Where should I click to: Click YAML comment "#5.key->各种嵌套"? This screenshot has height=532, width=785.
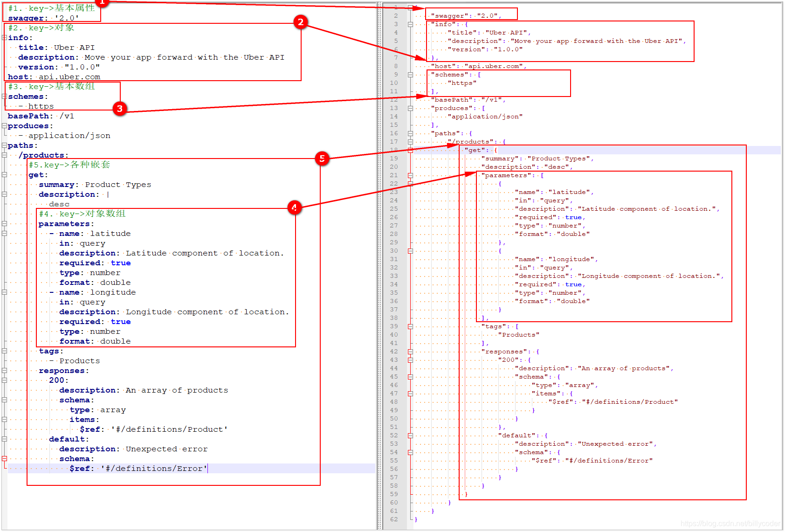[x=69, y=165]
